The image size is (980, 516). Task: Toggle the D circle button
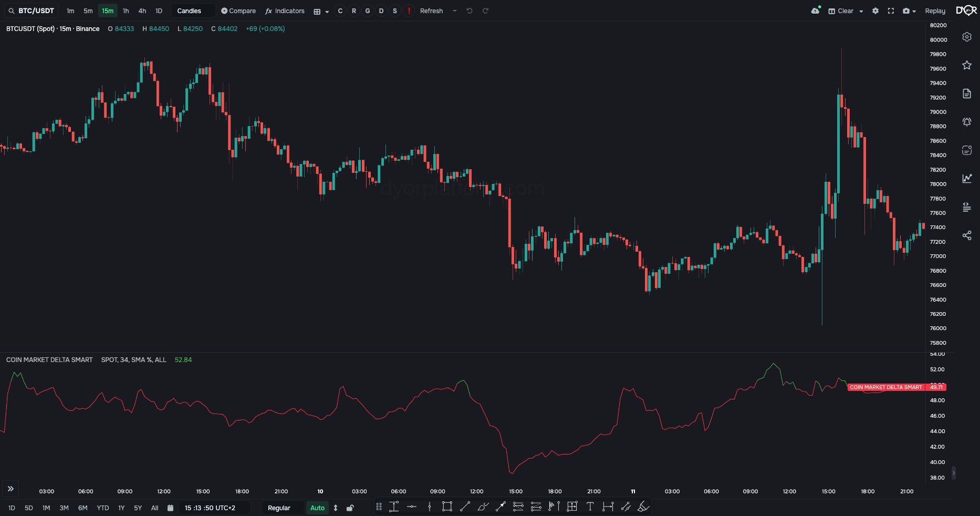[x=381, y=11]
